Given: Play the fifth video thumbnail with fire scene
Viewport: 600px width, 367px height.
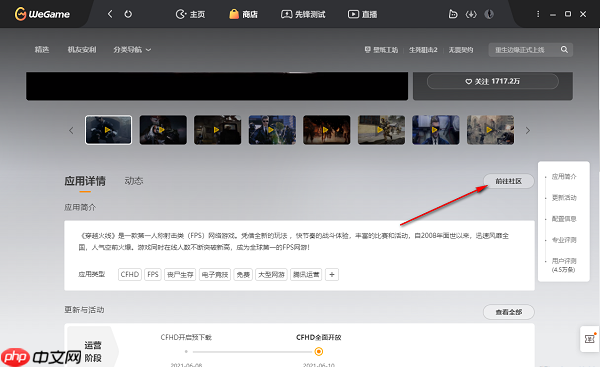Looking at the screenshot, I should tap(326, 130).
